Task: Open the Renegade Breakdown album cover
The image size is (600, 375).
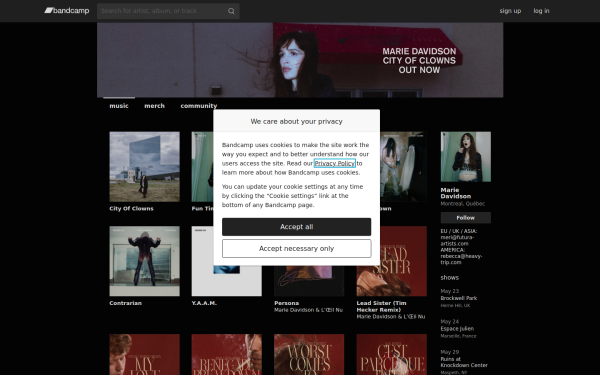Action: [227, 355]
